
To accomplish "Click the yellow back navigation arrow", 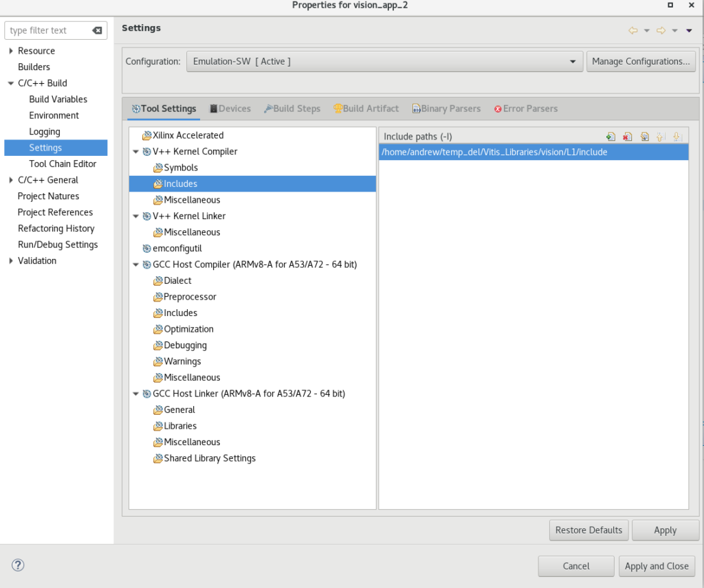I will [632, 30].
